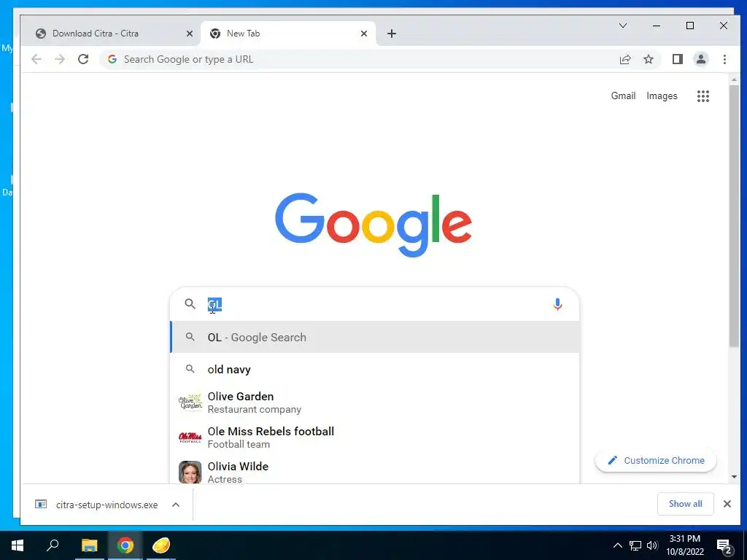This screenshot has height=560, width=747.
Task: Click the page scrollbar down arrow
Action: [x=734, y=477]
